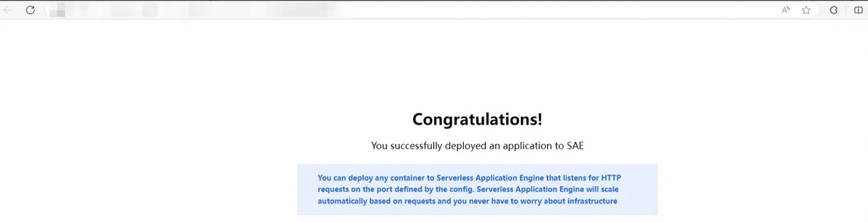Click the browser back arrow
This screenshot has height=222, width=868.
pos(8,10)
